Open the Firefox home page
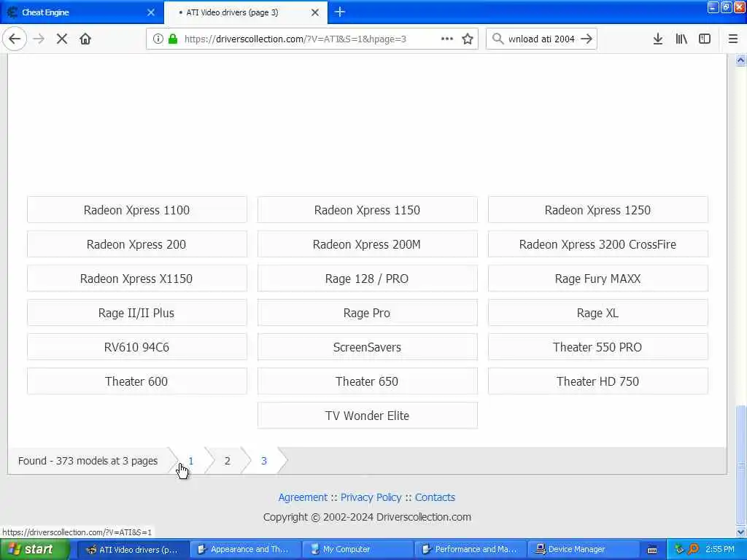747x560 pixels. point(85,39)
